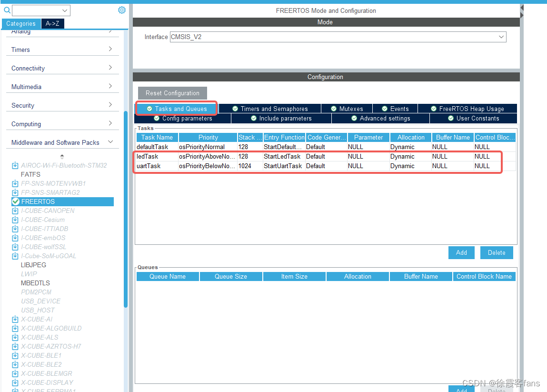Image resolution: width=547 pixels, height=392 pixels.
Task: Open the Config parameters tab
Action: click(183, 118)
